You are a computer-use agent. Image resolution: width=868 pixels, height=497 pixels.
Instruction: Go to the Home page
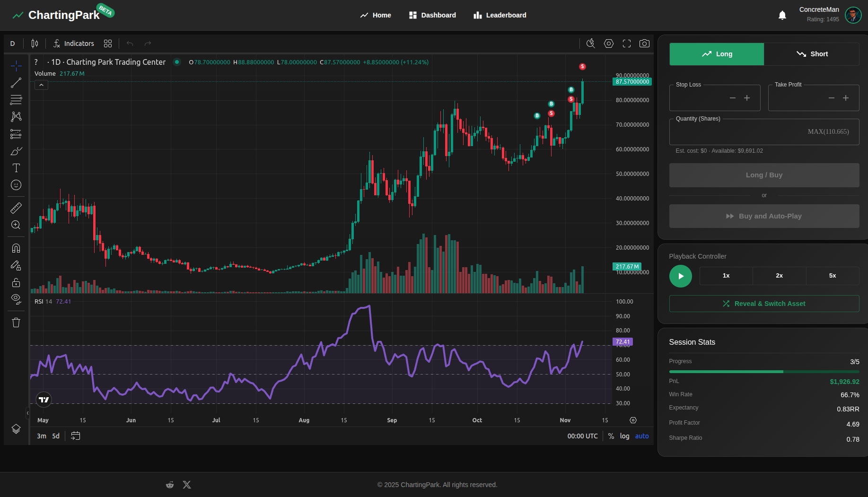click(x=376, y=15)
